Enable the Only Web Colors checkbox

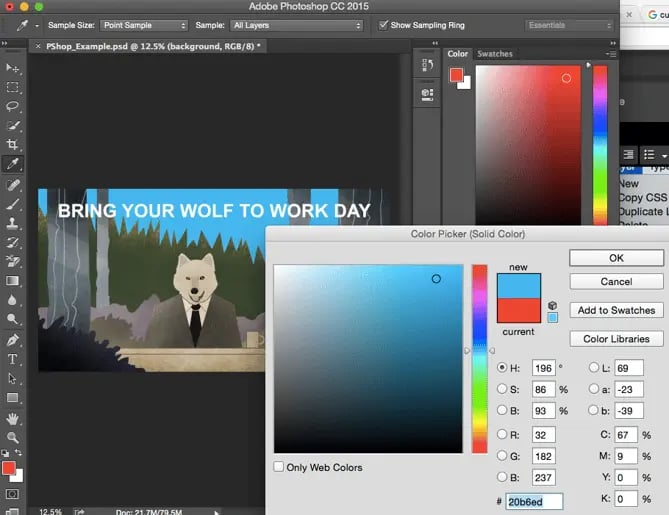point(279,467)
